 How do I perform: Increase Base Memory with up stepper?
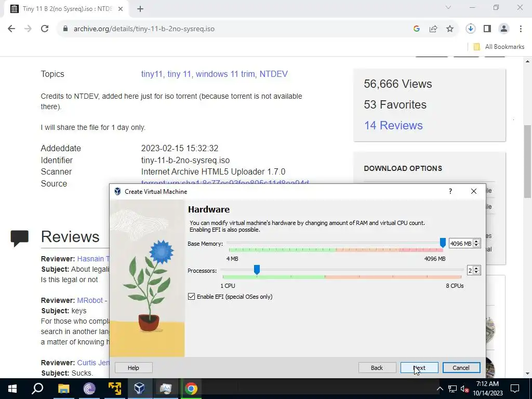click(476, 241)
